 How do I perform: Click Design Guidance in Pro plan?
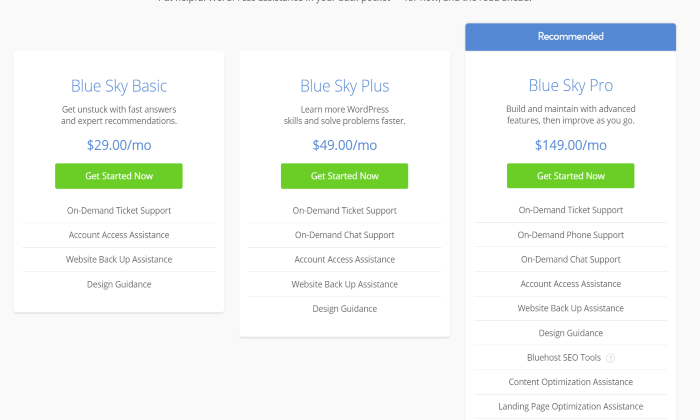[x=571, y=333]
